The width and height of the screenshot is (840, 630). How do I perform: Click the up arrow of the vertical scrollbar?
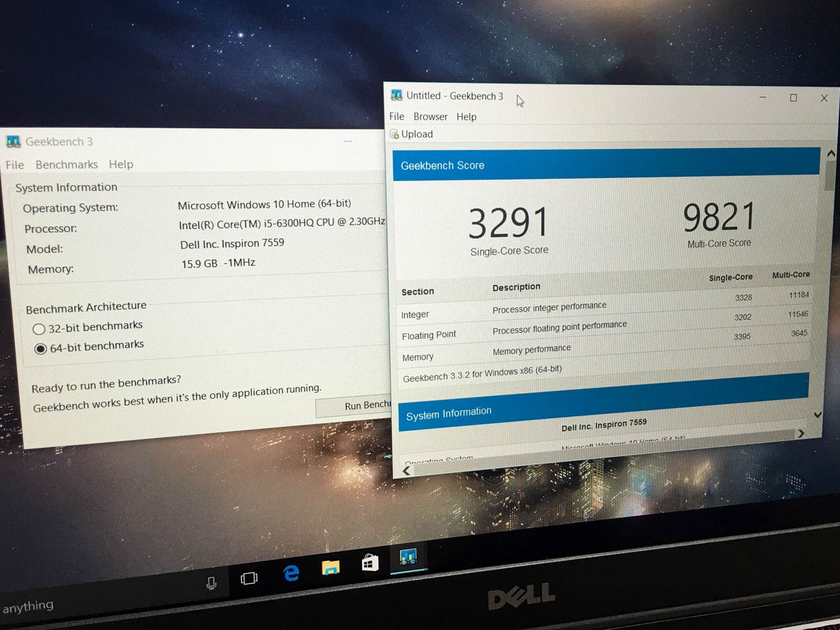pyautogui.click(x=831, y=153)
